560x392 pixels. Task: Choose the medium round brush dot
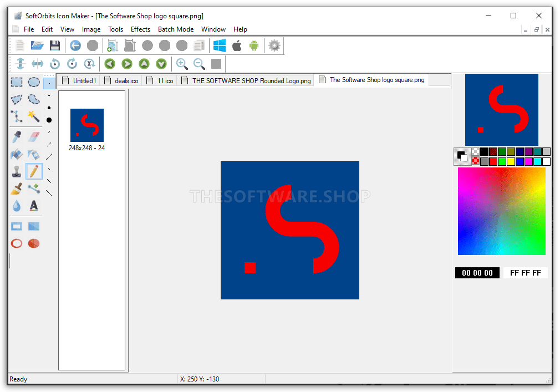[49, 108]
